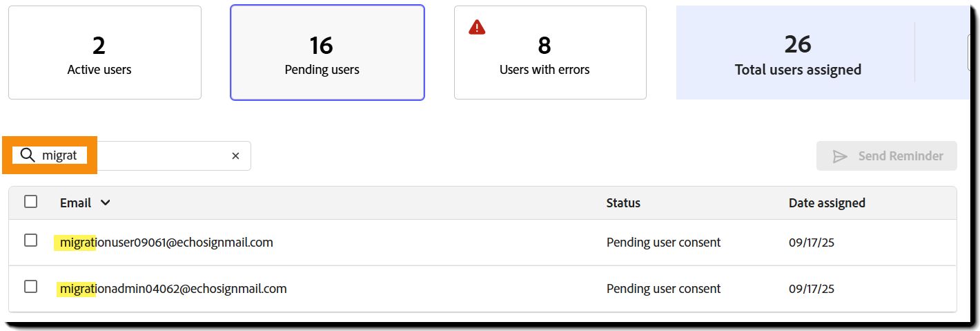Click the Send Reminder paper plane icon
Image resolution: width=980 pixels, height=331 pixels.
coord(840,156)
